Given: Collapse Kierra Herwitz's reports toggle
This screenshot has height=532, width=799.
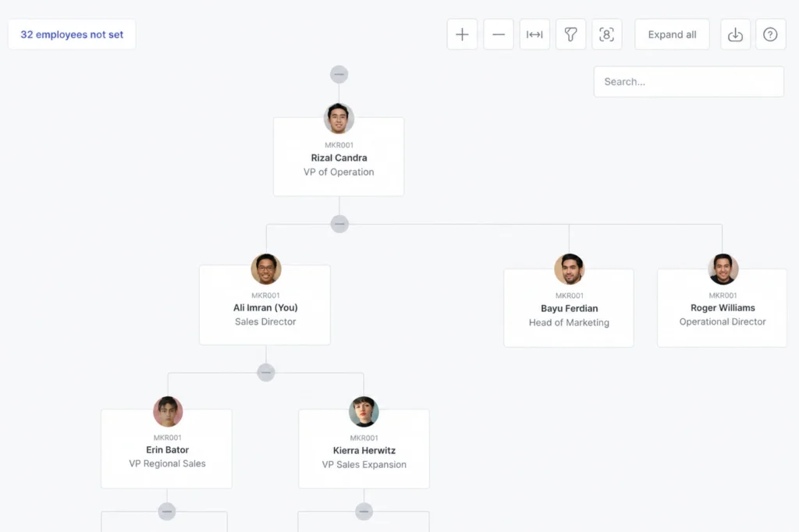Looking at the screenshot, I should pos(364,511).
